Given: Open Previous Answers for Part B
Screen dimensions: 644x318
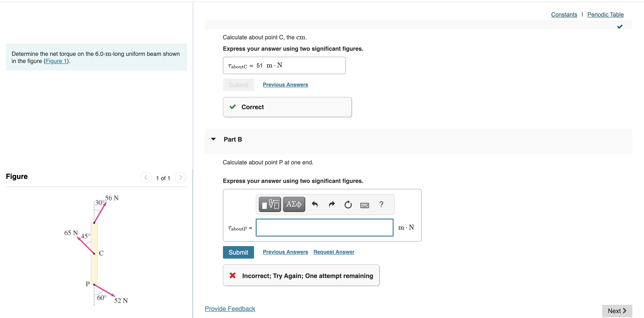Looking at the screenshot, I should (x=285, y=252).
